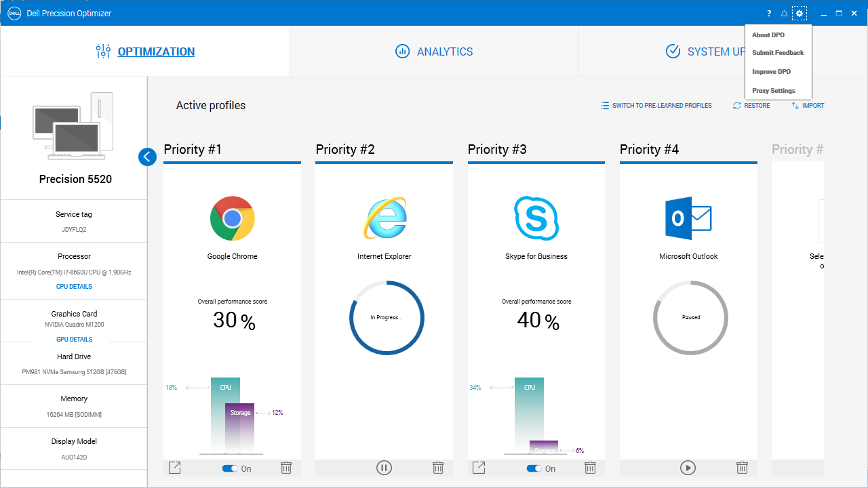Viewport: 868px width, 488px height.
Task: Delete the Google Chrome profile
Action: click(x=286, y=468)
